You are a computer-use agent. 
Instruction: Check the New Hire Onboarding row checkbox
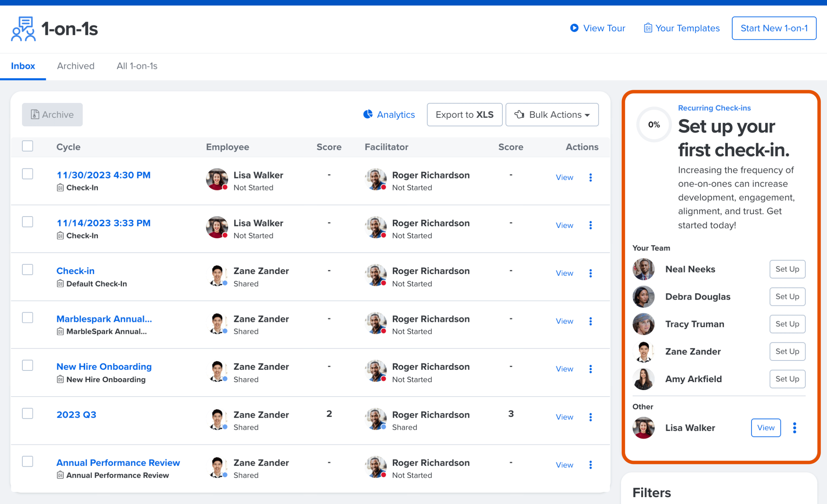click(27, 365)
